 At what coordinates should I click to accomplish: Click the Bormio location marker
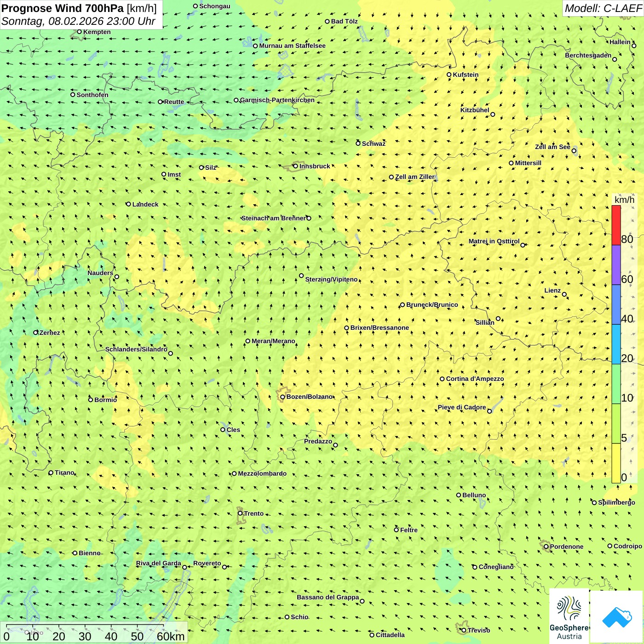(x=91, y=399)
